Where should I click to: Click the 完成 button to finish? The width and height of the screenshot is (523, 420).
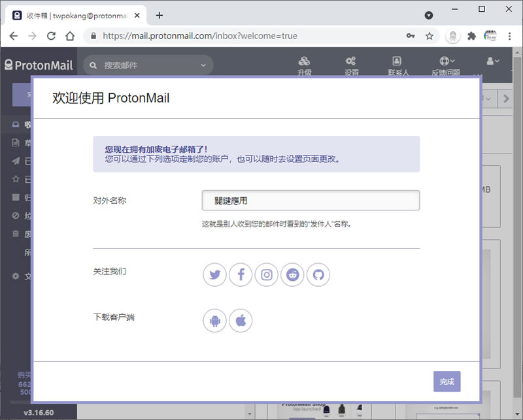point(447,381)
